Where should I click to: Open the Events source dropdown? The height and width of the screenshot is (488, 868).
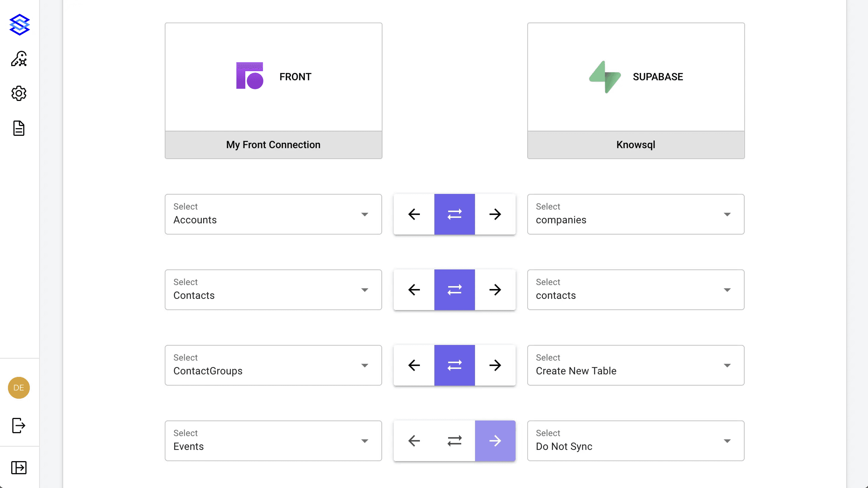[273, 441]
